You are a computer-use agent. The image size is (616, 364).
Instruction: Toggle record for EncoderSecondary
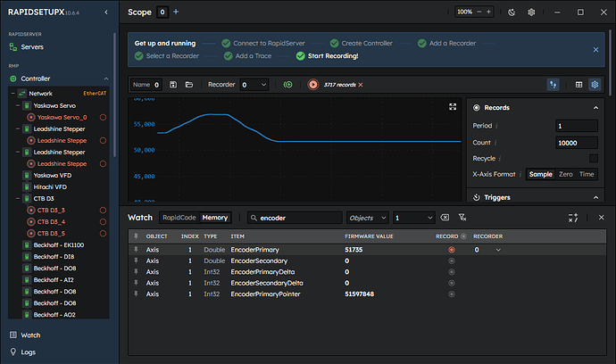pyautogui.click(x=452, y=261)
